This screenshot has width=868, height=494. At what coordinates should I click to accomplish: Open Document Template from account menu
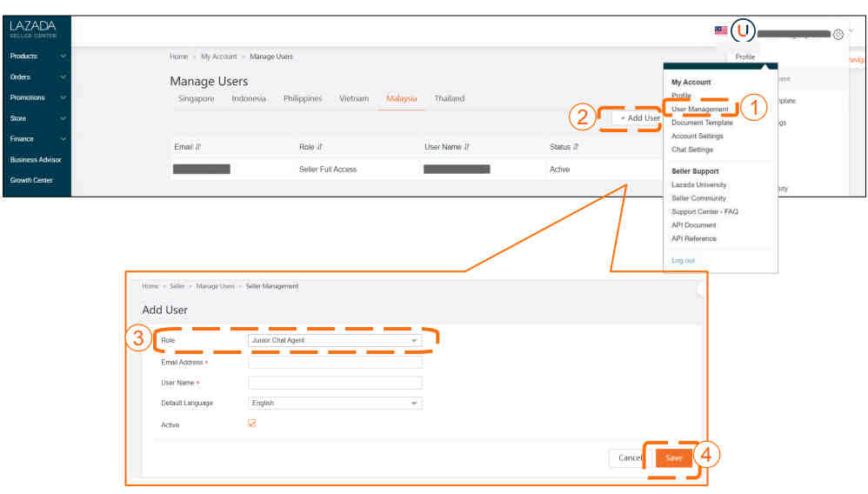702,123
